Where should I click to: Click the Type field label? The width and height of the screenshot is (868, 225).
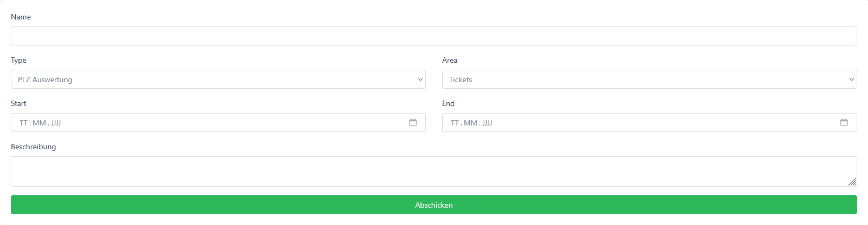point(18,60)
